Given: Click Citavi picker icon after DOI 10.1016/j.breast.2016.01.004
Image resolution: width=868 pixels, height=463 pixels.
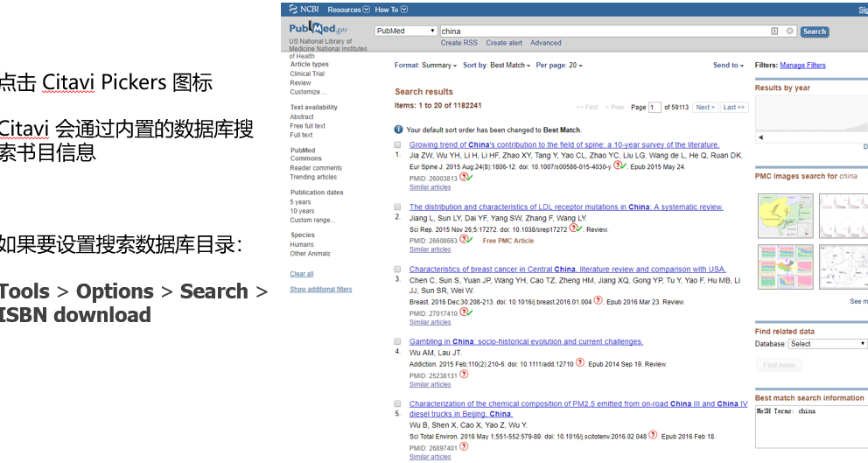Looking at the screenshot, I should [x=598, y=301].
